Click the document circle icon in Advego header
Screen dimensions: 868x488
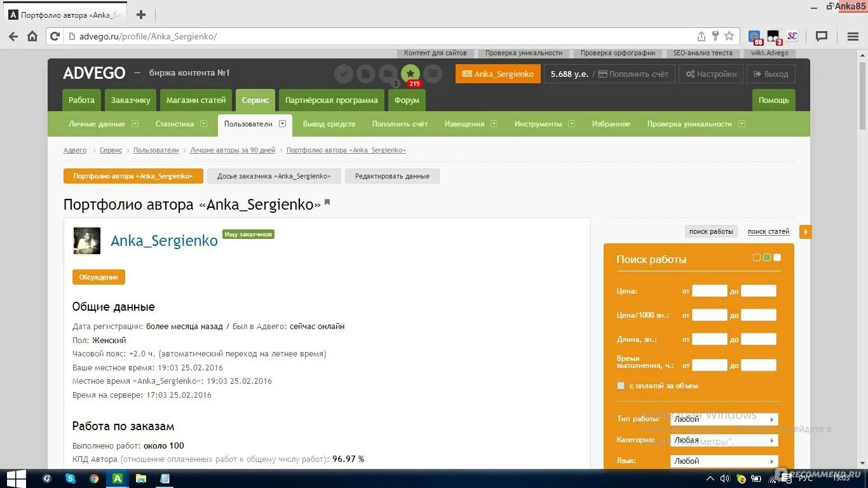pos(366,74)
